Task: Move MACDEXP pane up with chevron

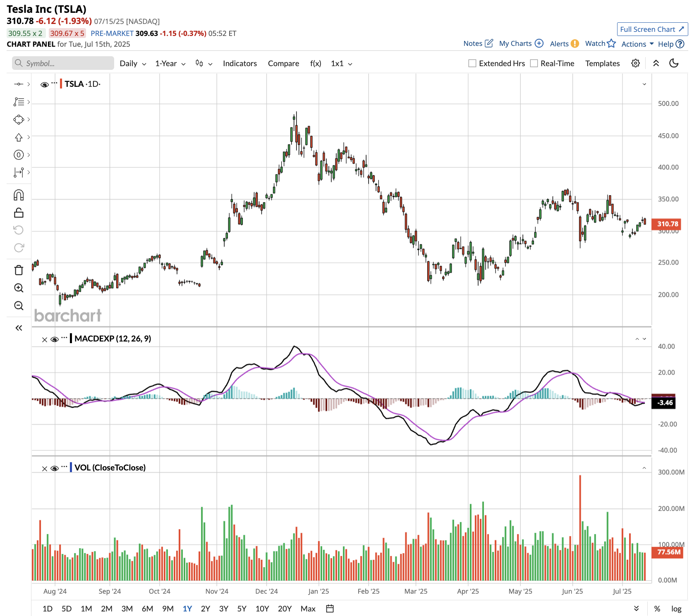Action: click(637, 339)
